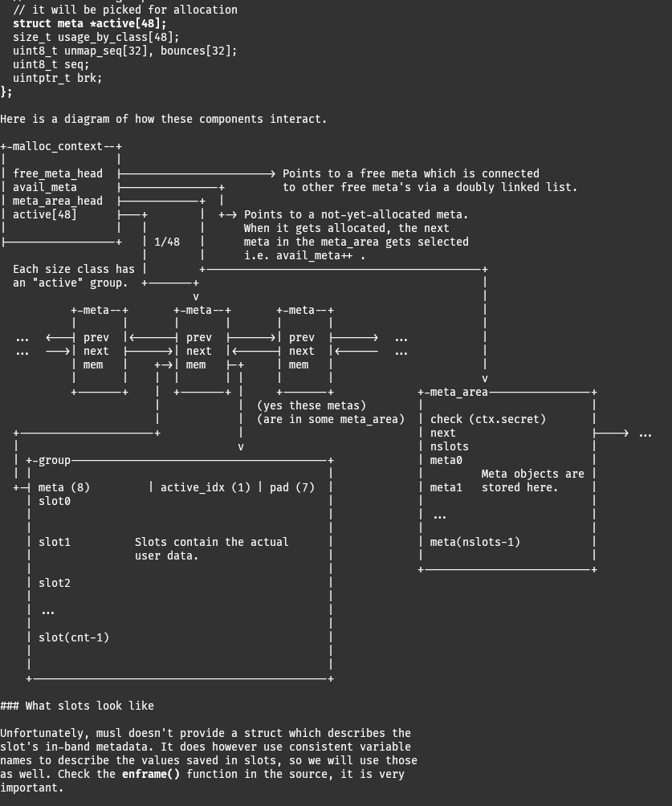Click the avail_meta field in the diagram
The height and width of the screenshot is (806, 672).
[x=45, y=187]
